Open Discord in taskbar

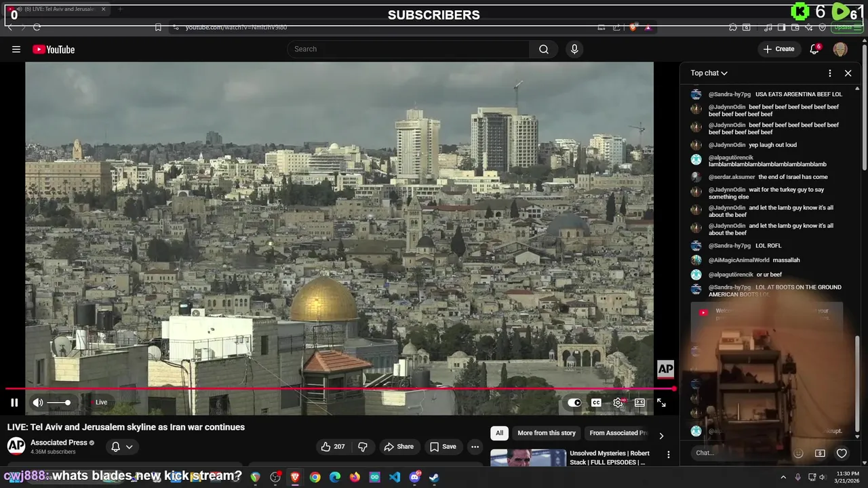(x=414, y=477)
